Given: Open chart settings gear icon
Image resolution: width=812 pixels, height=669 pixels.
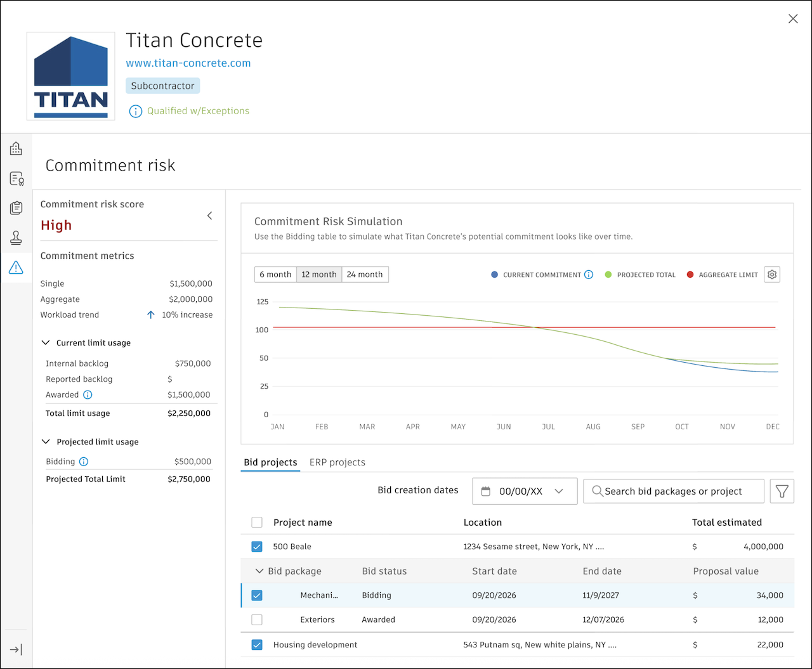Looking at the screenshot, I should 772,275.
